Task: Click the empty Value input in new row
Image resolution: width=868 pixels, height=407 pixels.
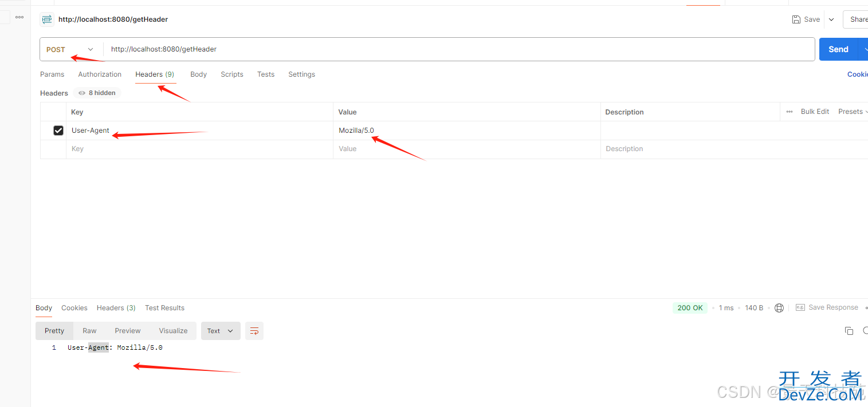Action: coord(466,149)
